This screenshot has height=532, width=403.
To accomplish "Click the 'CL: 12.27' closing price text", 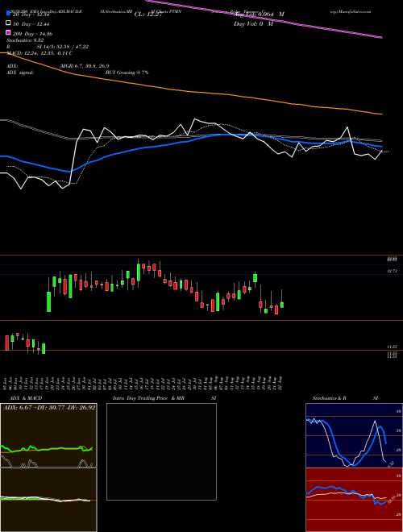I will tap(147, 15).
